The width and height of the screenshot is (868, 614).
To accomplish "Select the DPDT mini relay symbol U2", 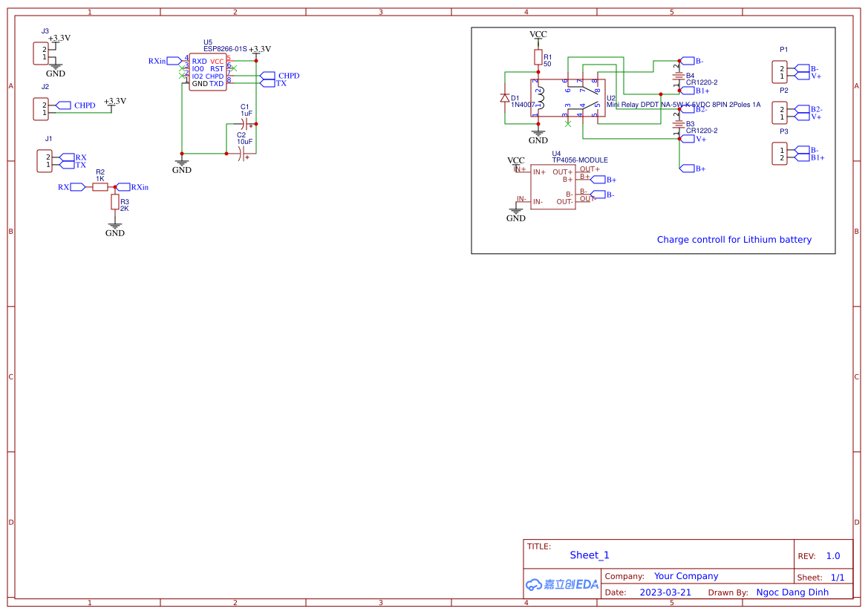I will point(568,97).
